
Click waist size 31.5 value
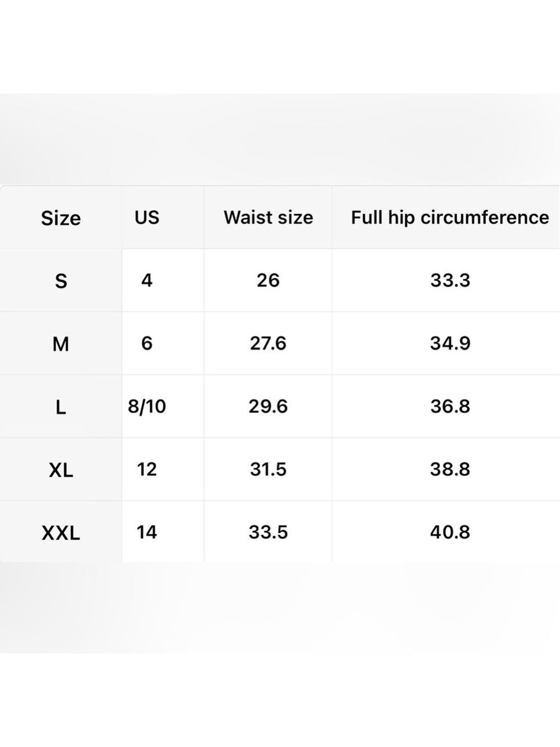[268, 469]
